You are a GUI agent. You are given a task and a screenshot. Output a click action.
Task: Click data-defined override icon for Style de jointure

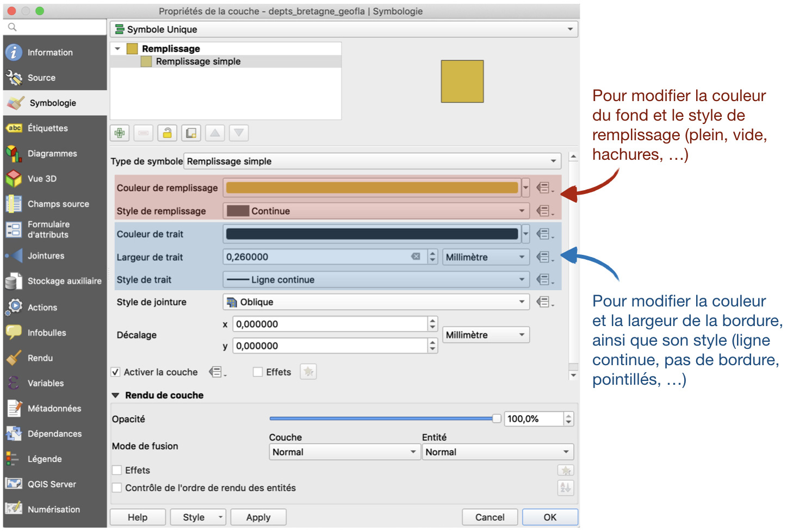(x=544, y=302)
